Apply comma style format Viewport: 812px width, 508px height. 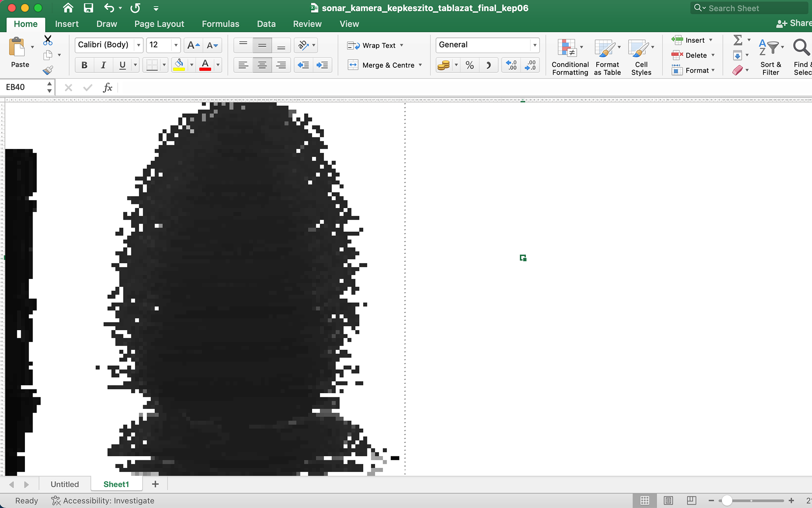click(x=488, y=65)
